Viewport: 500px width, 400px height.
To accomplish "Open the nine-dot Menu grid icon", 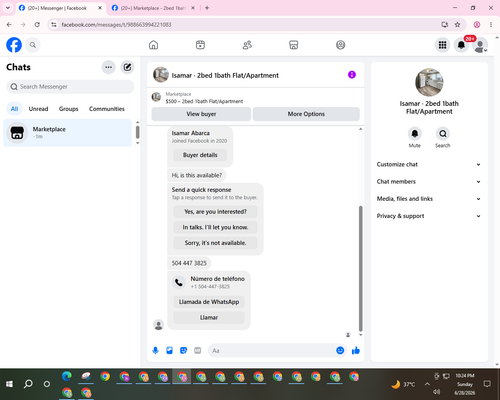I will click(x=442, y=45).
